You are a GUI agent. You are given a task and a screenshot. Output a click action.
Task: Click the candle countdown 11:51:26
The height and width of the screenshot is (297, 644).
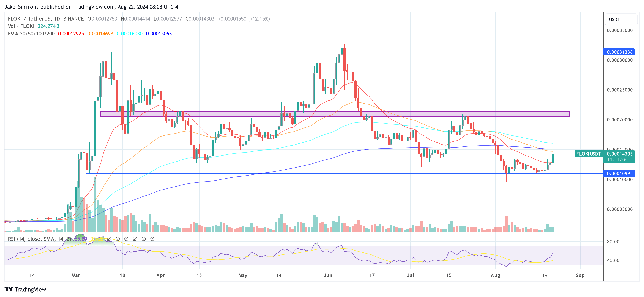tap(617, 160)
